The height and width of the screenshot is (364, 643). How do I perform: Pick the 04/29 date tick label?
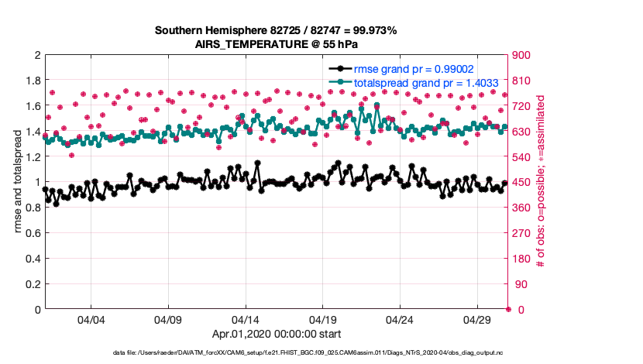[x=476, y=320]
